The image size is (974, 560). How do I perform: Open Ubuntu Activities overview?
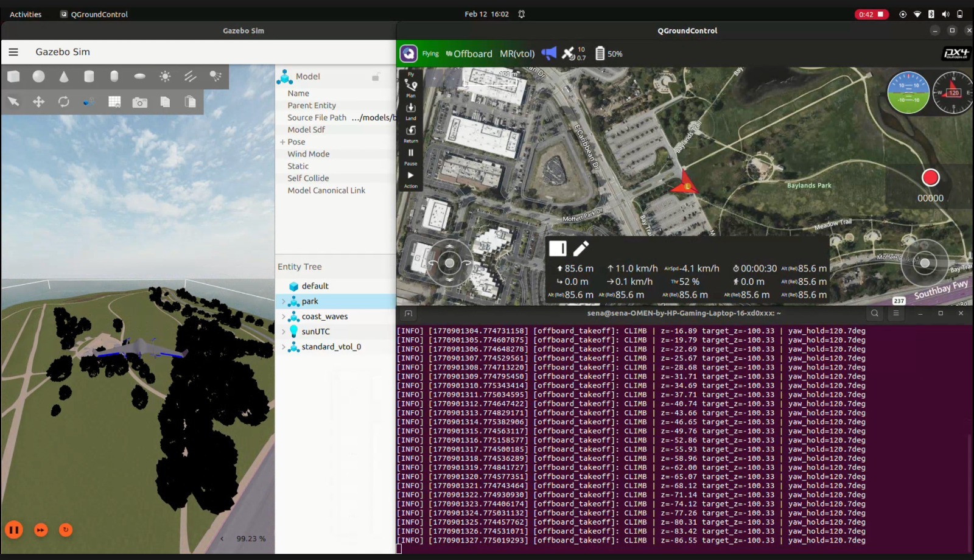pyautogui.click(x=26, y=14)
